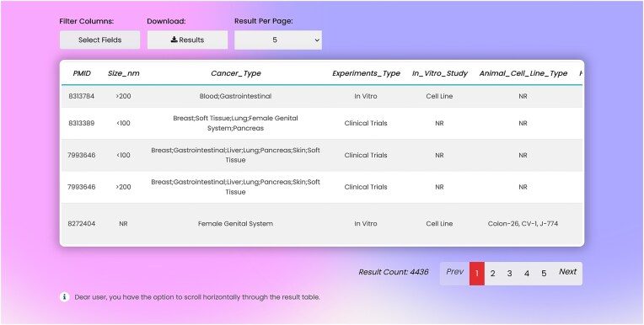Screen dimensions: 644x325
Task: Click the info icon beside scroll hint
Action: [64, 296]
